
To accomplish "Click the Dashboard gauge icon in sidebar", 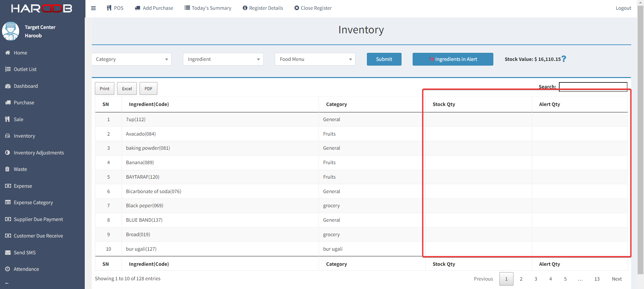I will [x=8, y=86].
